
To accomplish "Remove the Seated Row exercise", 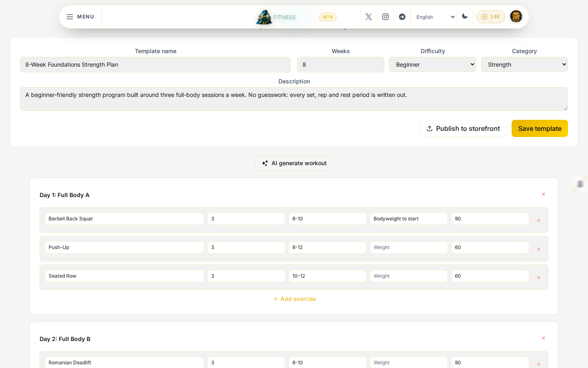I will click(x=539, y=278).
